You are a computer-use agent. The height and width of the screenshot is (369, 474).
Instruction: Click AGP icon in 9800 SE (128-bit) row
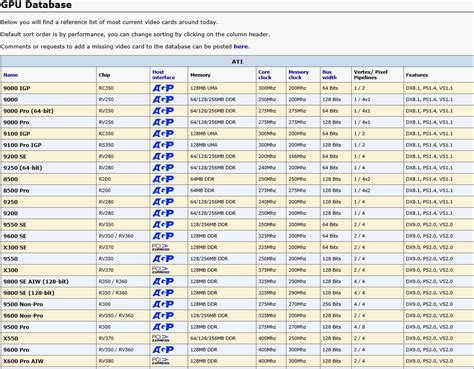[x=163, y=293]
